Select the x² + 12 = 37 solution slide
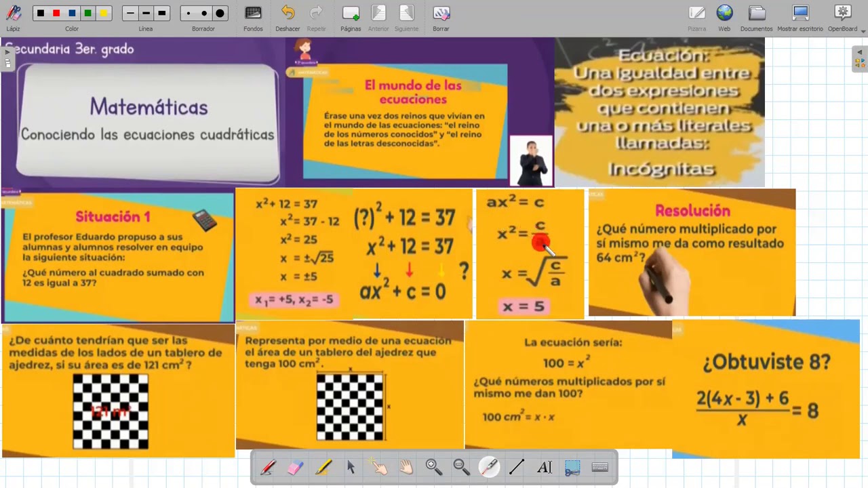The image size is (868, 488). click(354, 254)
